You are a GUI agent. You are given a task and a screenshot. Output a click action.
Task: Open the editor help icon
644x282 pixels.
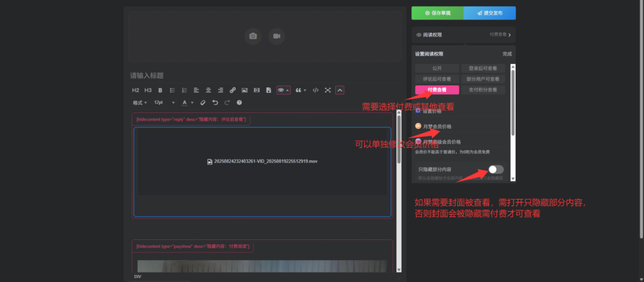point(239,102)
